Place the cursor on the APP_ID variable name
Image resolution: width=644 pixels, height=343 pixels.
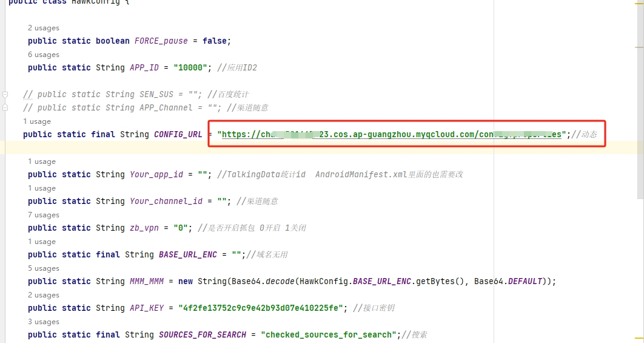pyautogui.click(x=144, y=68)
